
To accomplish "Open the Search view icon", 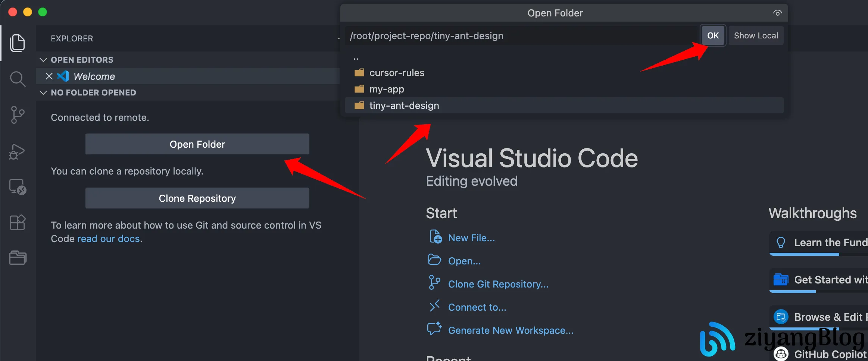I will click(x=17, y=79).
